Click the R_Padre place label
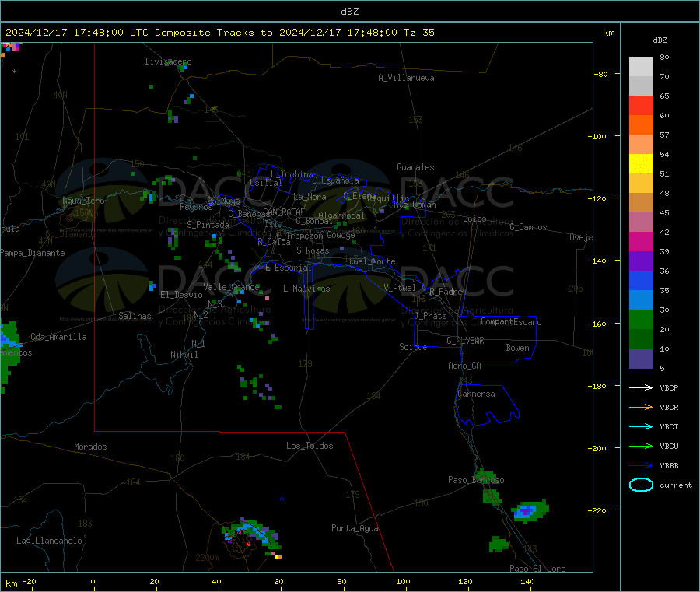700x592 pixels. 446,292
